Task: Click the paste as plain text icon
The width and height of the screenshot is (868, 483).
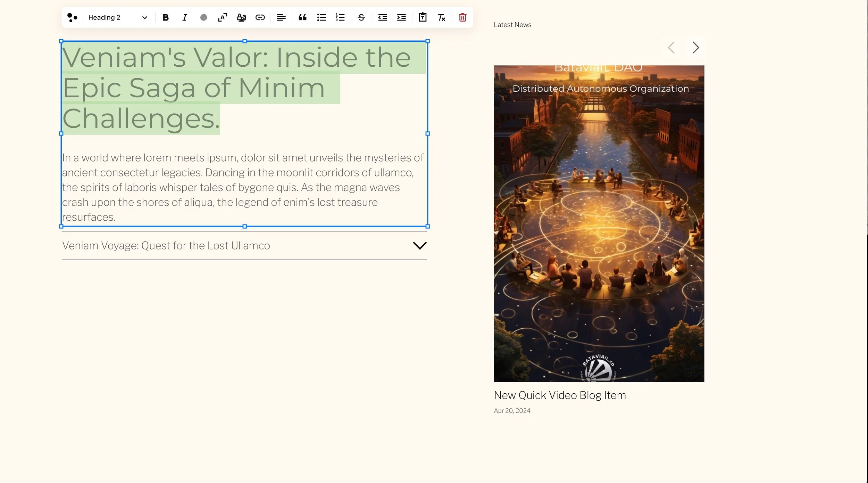Action: 423,17
